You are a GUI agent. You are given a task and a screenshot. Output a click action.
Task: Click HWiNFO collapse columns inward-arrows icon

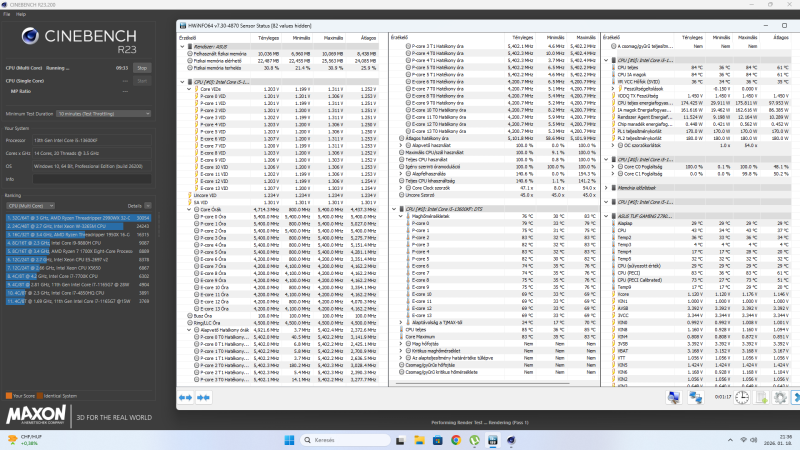[x=204, y=397]
